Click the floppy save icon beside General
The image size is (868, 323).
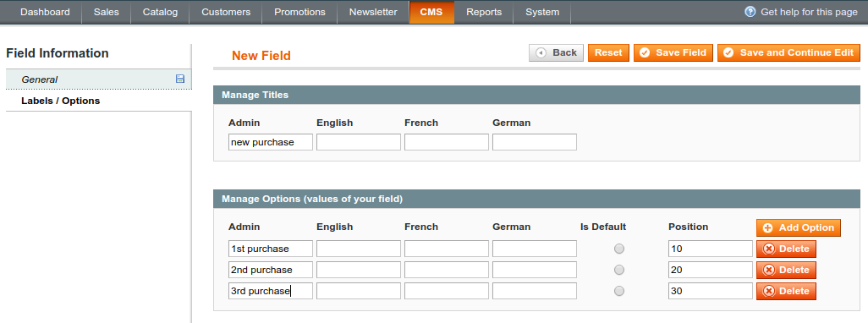[x=180, y=79]
